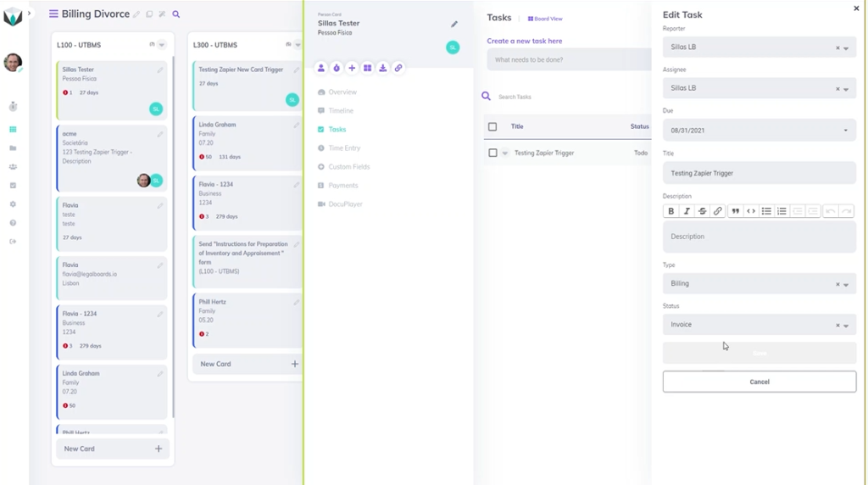Screen dimensions: 868x485
Task: Toggle the select-all checkbox in task header
Action: click(x=492, y=126)
